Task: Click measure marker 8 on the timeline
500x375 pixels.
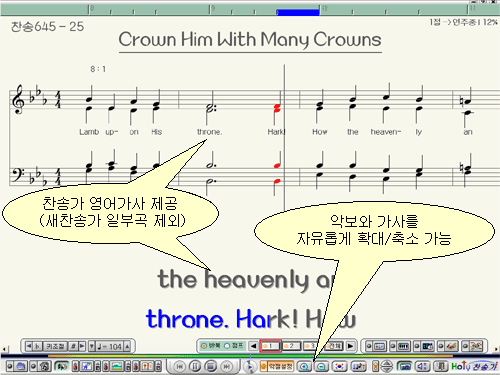Action: coord(92,8)
